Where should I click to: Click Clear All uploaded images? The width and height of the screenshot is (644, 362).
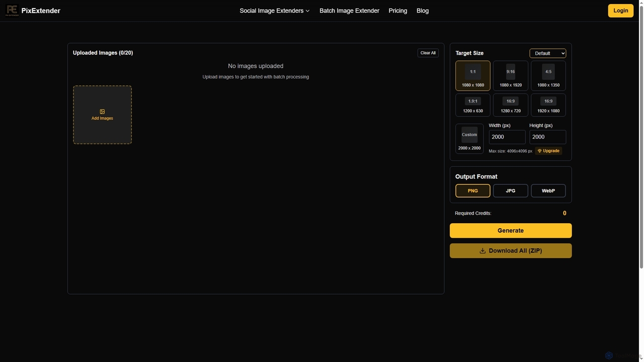pyautogui.click(x=428, y=53)
